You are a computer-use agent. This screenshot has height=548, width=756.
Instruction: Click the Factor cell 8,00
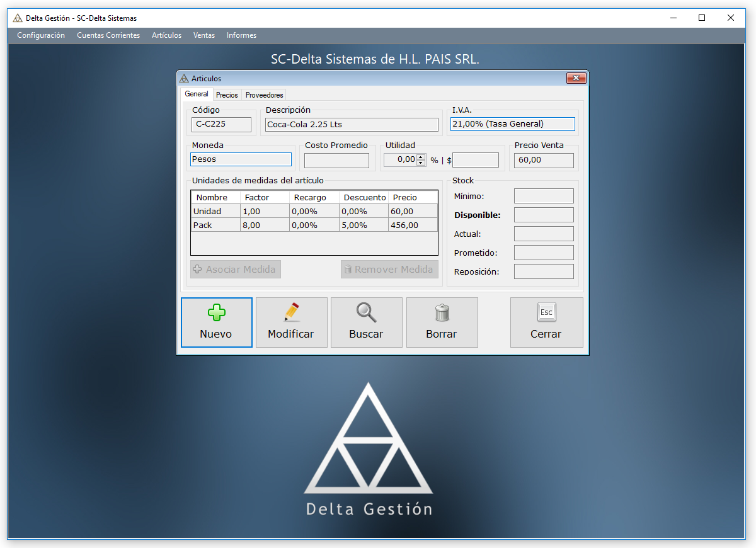coord(265,225)
